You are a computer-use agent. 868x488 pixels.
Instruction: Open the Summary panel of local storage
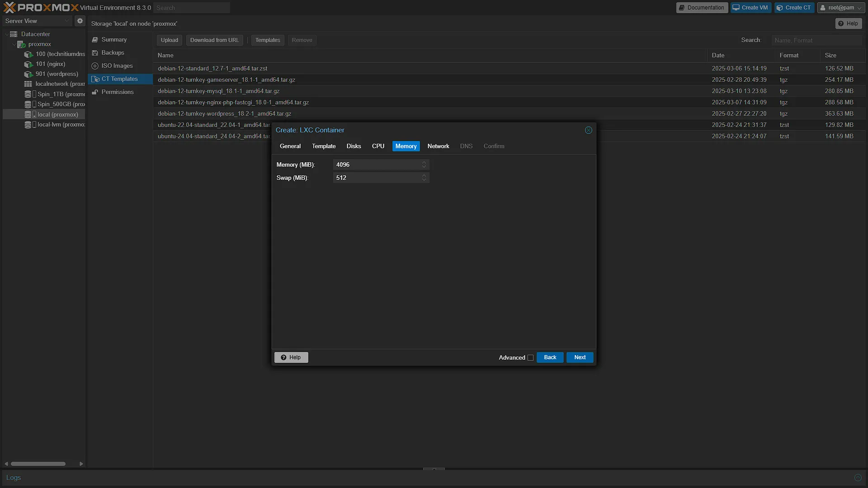tap(120, 40)
